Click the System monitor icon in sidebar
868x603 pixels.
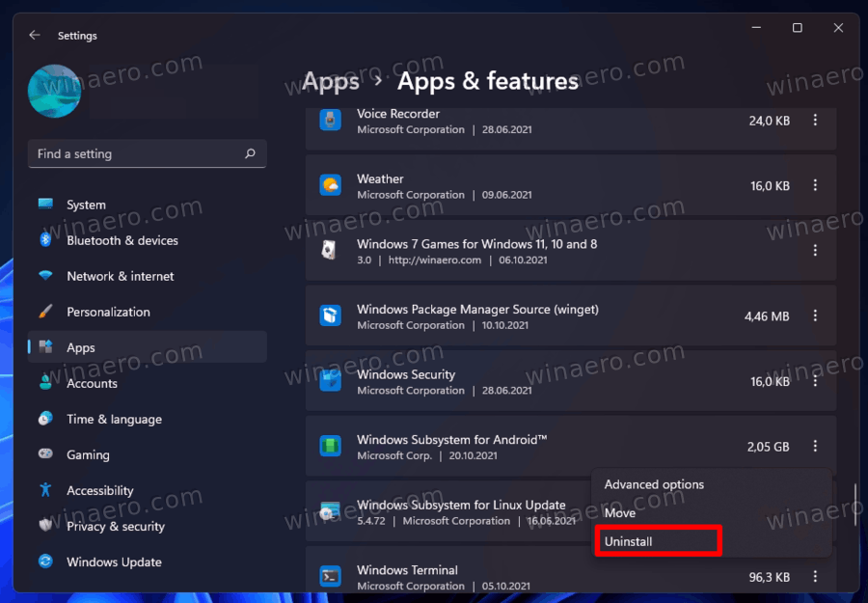[x=45, y=205]
